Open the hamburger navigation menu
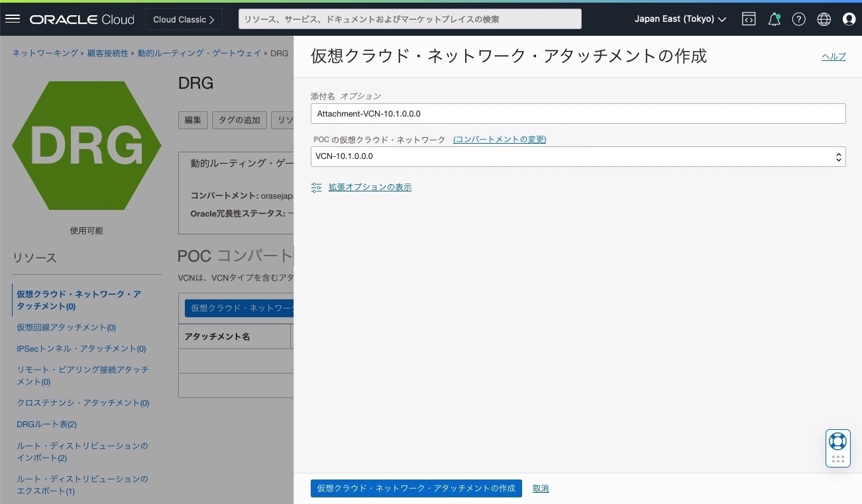Image resolution: width=862 pixels, height=504 pixels. pos(13,19)
